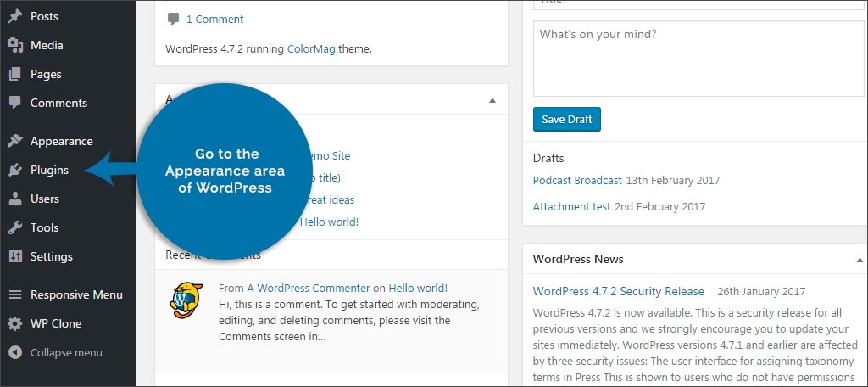The width and height of the screenshot is (868, 387).
Task: Click the Plugins plug icon
Action: tap(15, 170)
